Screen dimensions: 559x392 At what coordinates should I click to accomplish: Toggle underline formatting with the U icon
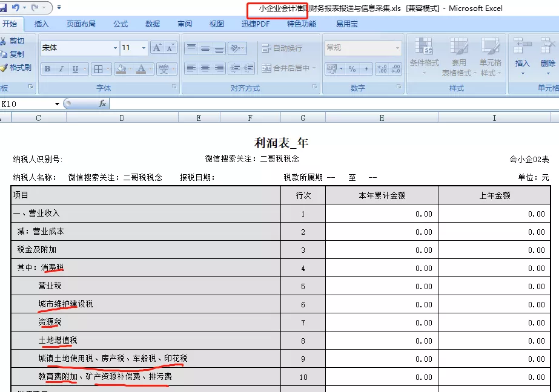click(x=75, y=69)
